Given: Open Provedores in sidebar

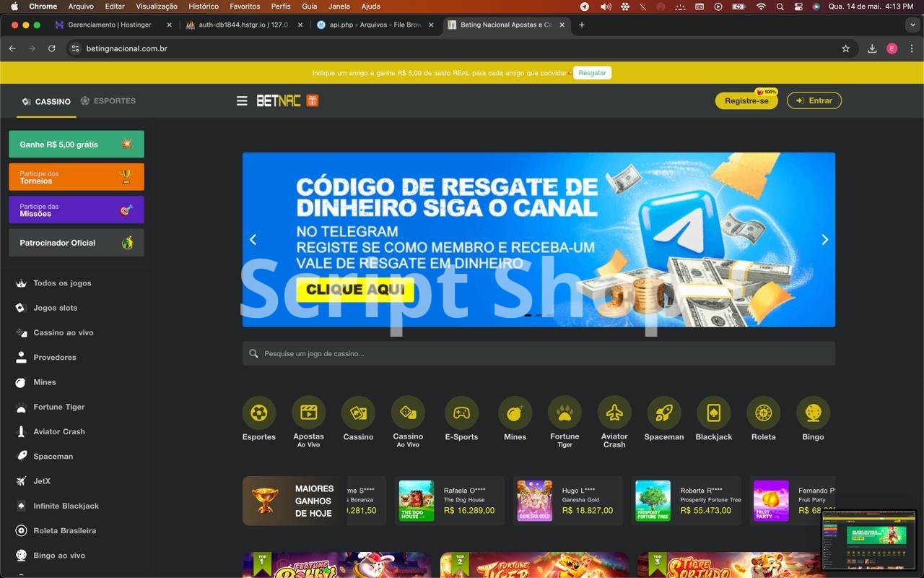Looking at the screenshot, I should pyautogui.click(x=55, y=358).
